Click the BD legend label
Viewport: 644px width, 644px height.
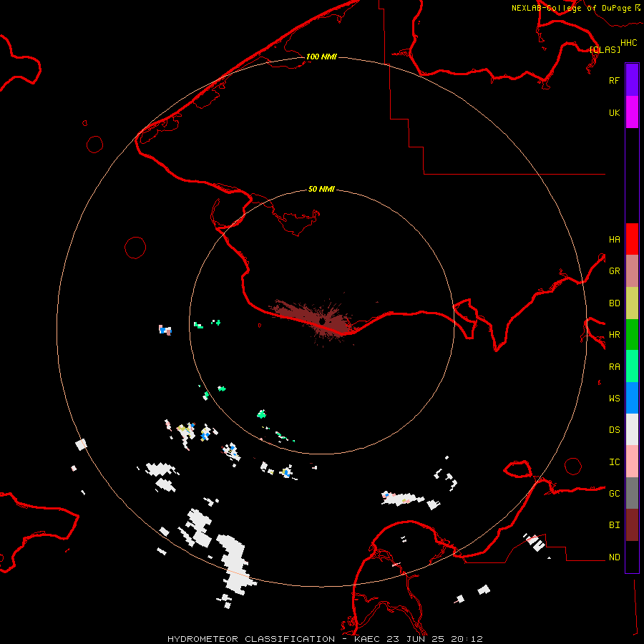click(614, 303)
